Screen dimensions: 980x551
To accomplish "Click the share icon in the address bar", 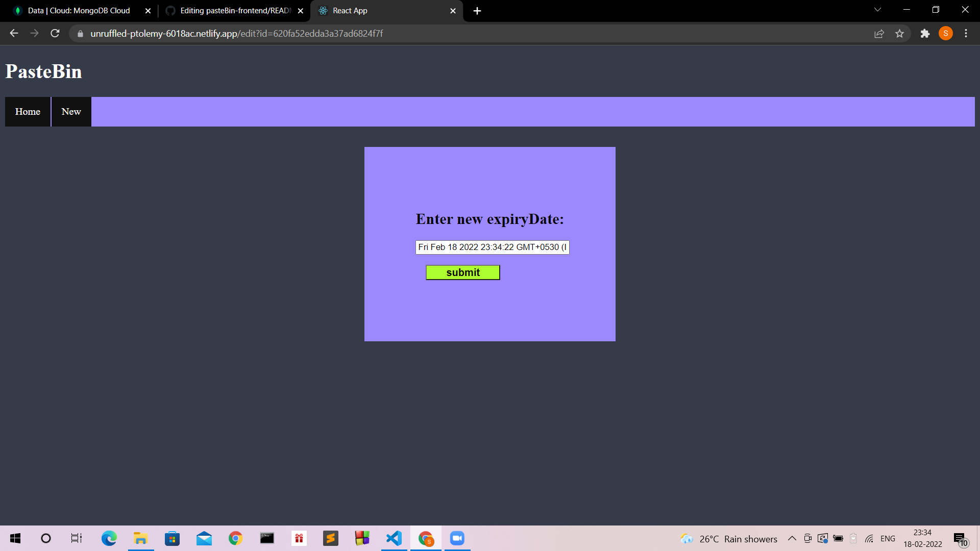I will [x=879, y=33].
